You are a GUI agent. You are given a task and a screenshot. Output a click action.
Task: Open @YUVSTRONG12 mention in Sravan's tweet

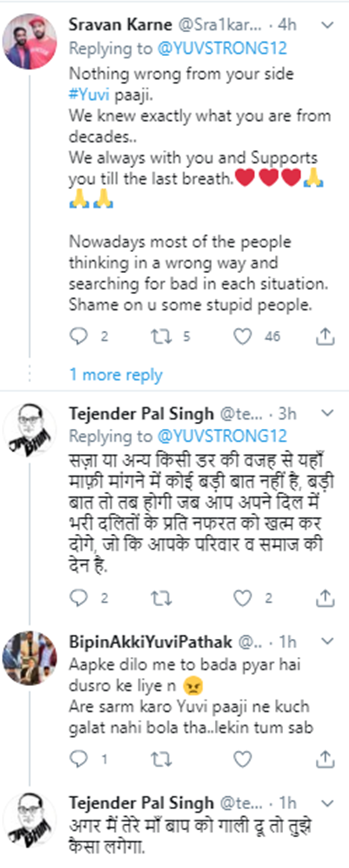(x=222, y=48)
